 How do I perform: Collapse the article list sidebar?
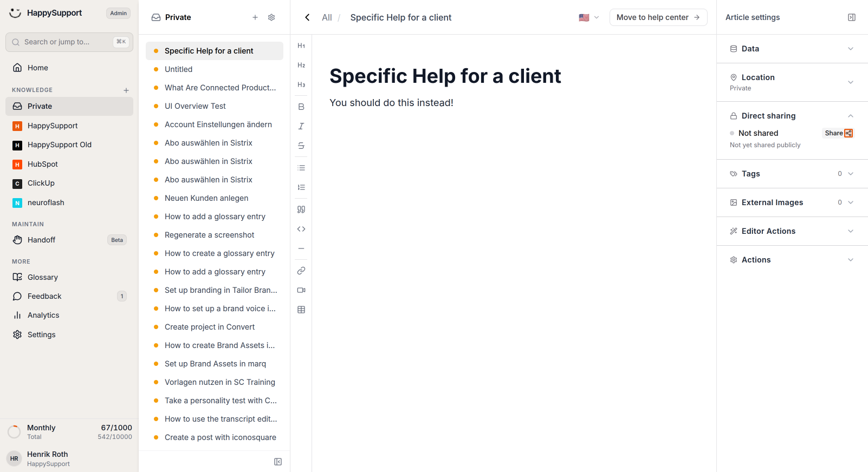pyautogui.click(x=278, y=462)
